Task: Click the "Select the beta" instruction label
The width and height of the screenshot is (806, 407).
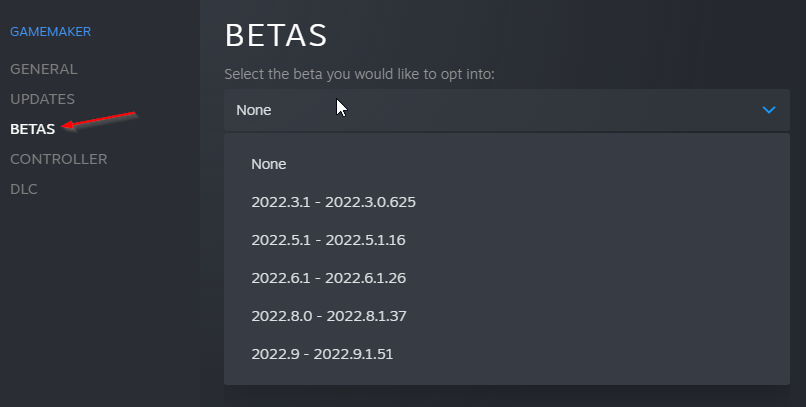Action: click(x=359, y=74)
